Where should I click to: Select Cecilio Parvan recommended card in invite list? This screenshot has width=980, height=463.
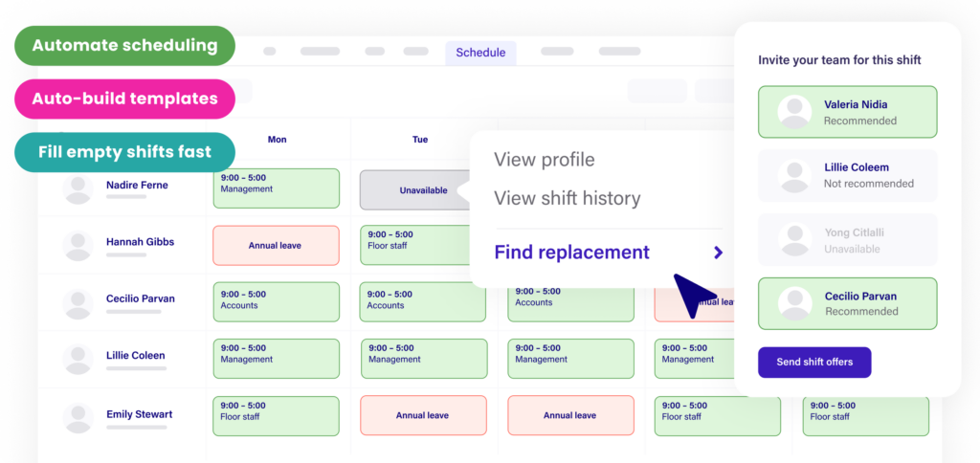point(847,303)
